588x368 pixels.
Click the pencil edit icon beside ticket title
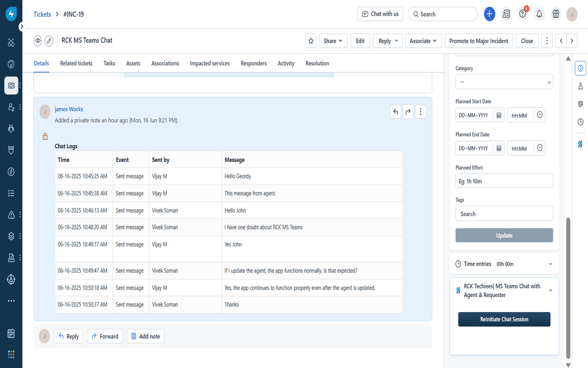[x=49, y=41]
